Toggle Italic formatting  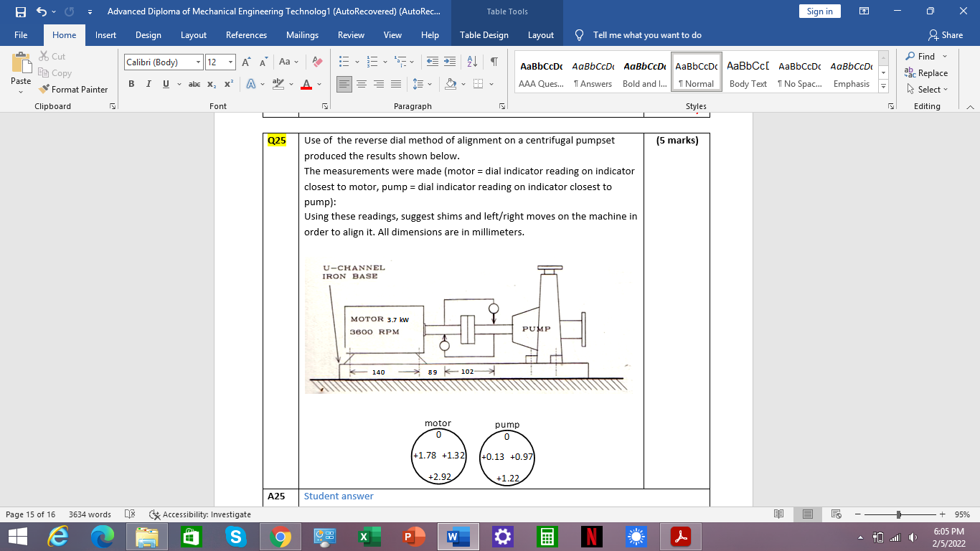149,84
